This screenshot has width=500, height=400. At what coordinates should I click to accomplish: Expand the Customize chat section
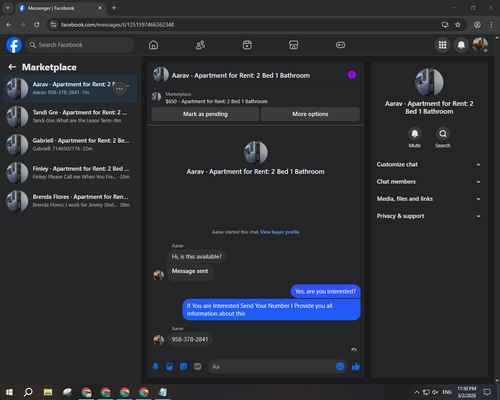(x=429, y=164)
